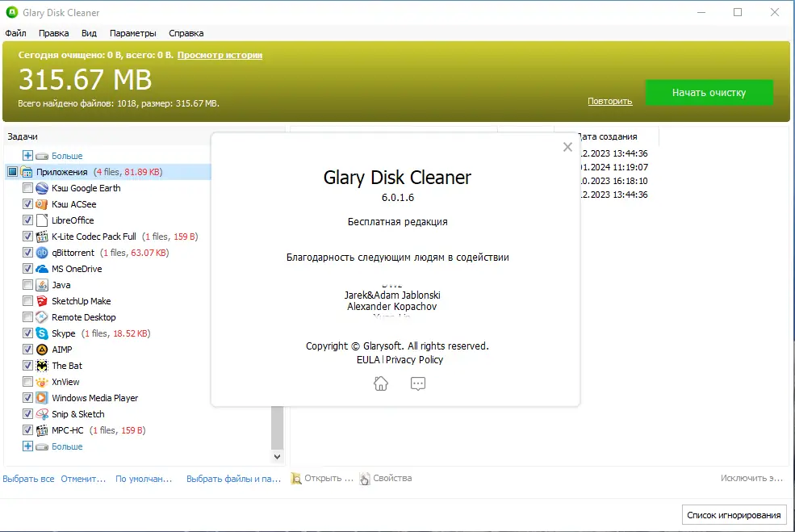This screenshot has height=532, width=795.
Task: Click the SketchUp Make icon
Action: (x=42, y=301)
